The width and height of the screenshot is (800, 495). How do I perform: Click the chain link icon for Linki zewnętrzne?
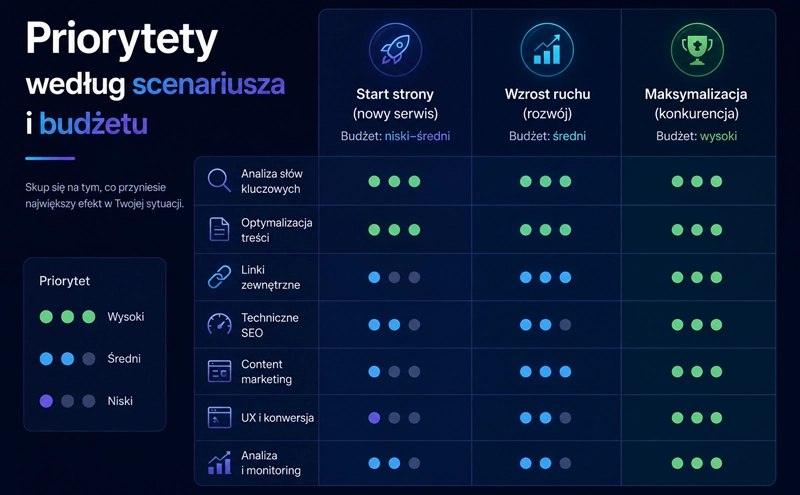219,277
